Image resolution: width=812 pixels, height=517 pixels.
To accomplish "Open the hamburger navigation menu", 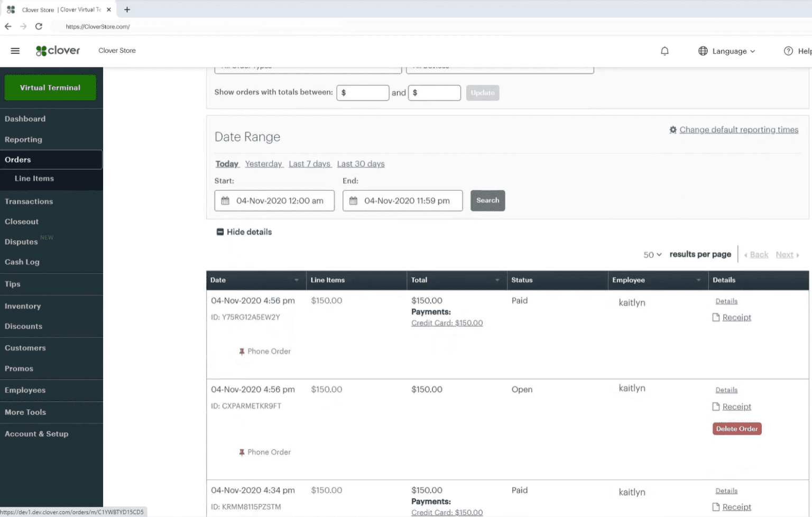I will pos(15,51).
